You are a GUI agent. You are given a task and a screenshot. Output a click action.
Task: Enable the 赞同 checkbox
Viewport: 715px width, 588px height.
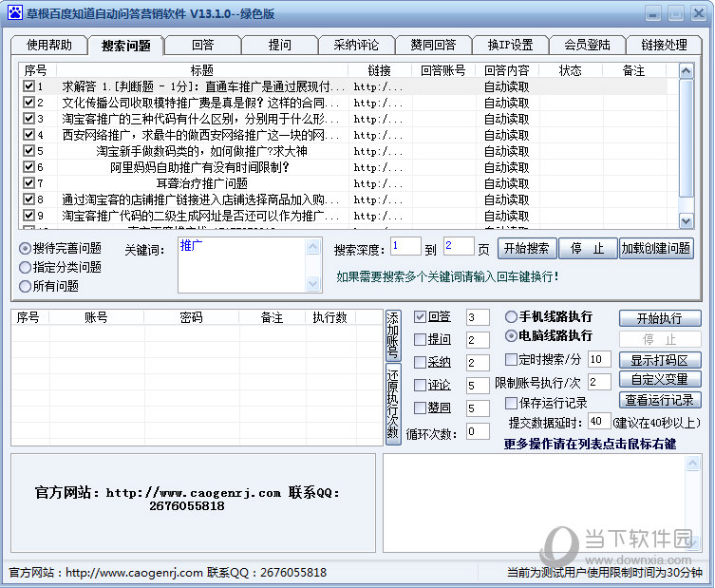[x=420, y=408]
